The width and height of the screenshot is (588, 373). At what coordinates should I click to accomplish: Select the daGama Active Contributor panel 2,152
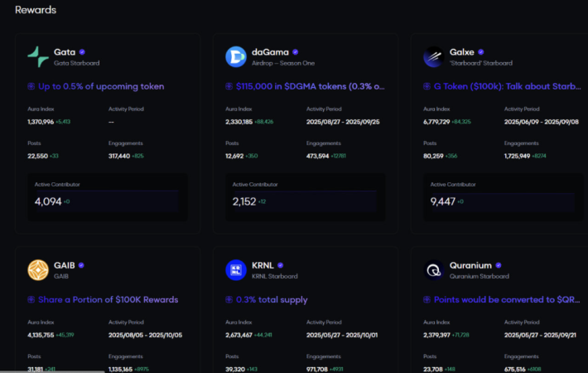point(306,197)
